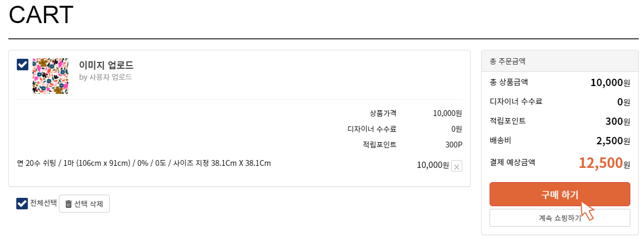Click the 총 상품금액 label in summary
Viewport: 644px width, 244px height.
click(508, 82)
